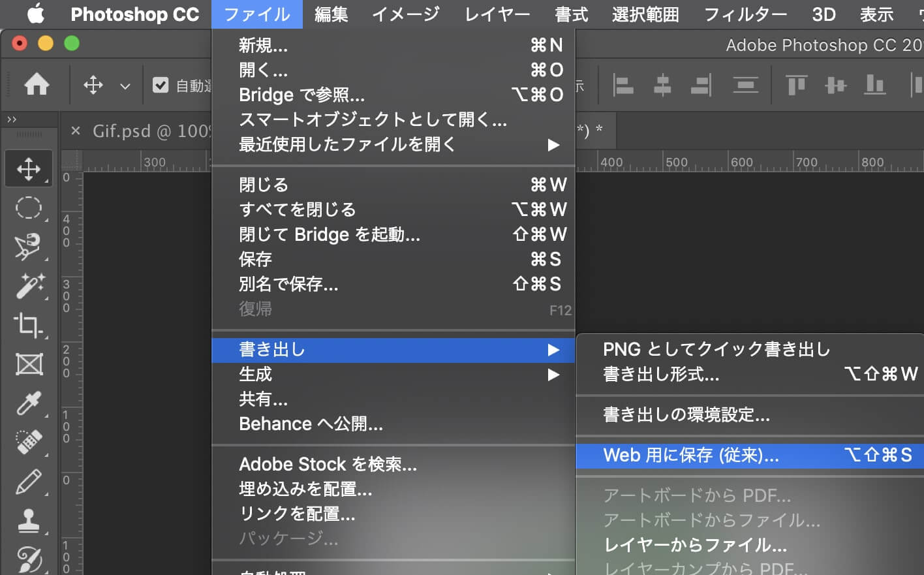
Task: Open the 選択範囲 menu
Action: point(645,14)
